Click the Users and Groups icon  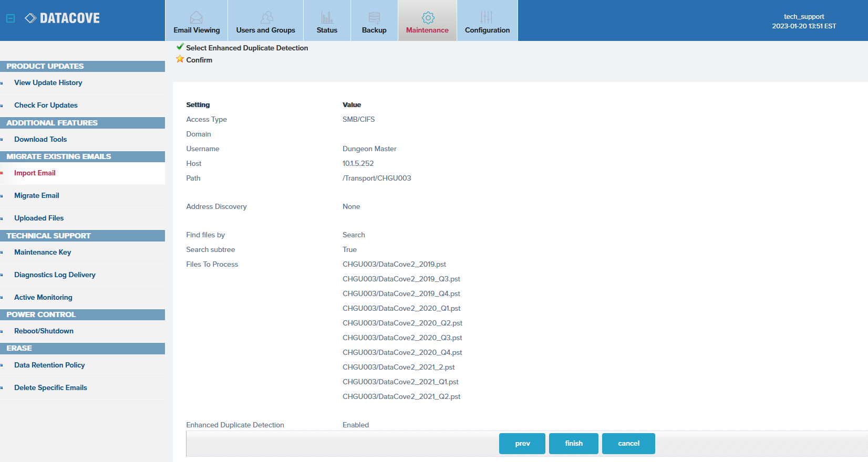click(x=266, y=17)
